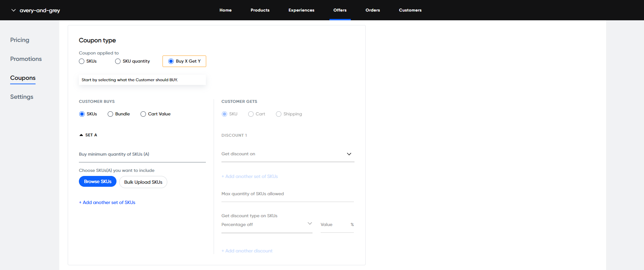Select SKUs under Customer Buys
This screenshot has height=270, width=644.
(x=82, y=114)
